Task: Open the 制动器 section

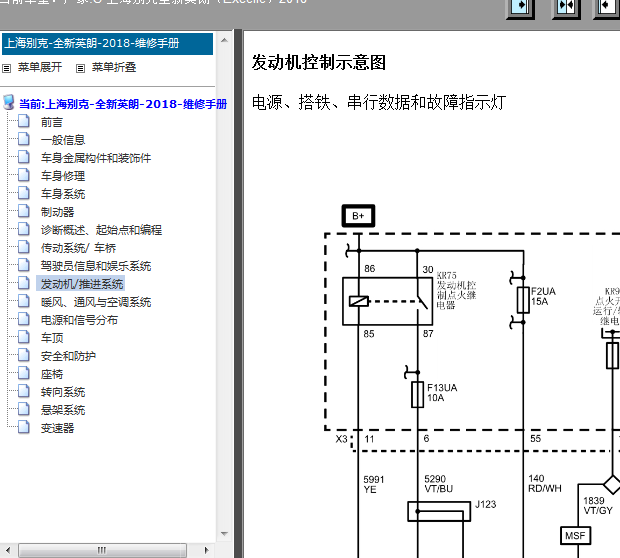Action: click(57, 212)
